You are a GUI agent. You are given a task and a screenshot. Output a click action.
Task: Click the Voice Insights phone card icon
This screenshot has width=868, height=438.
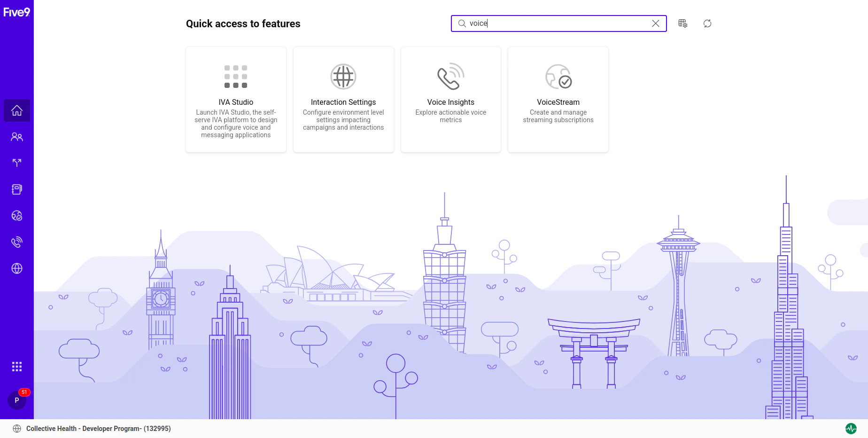(x=451, y=76)
